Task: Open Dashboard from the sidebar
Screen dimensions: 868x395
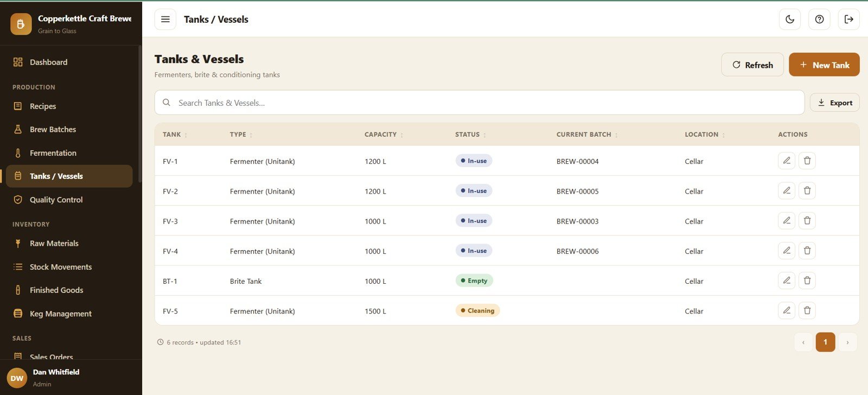Action: [x=69, y=62]
